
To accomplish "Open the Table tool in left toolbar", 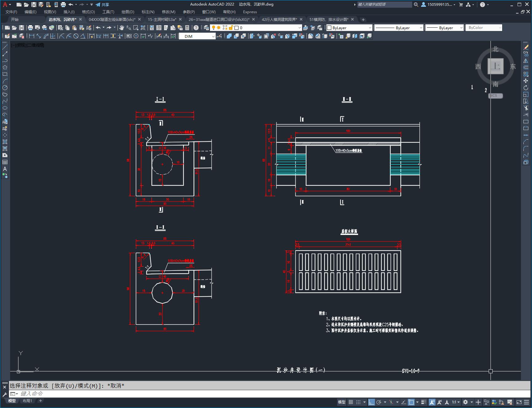I will coord(5,162).
